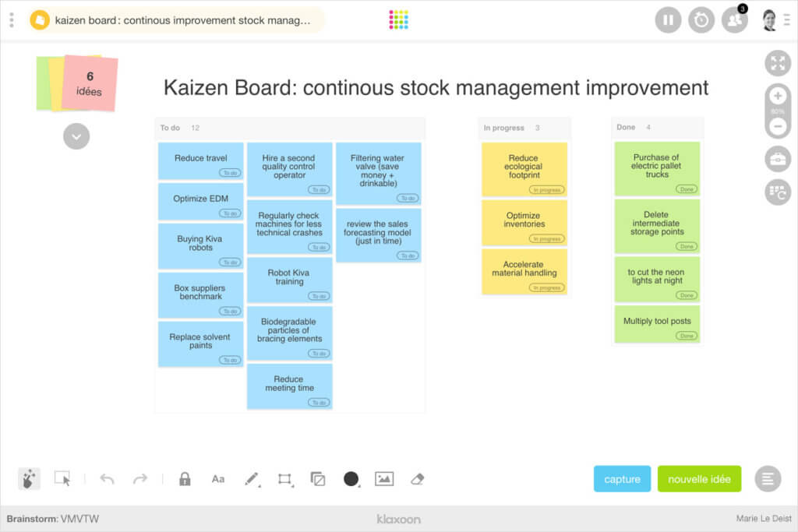Choose the text Aa tool
The height and width of the screenshot is (532, 798).
point(218,479)
